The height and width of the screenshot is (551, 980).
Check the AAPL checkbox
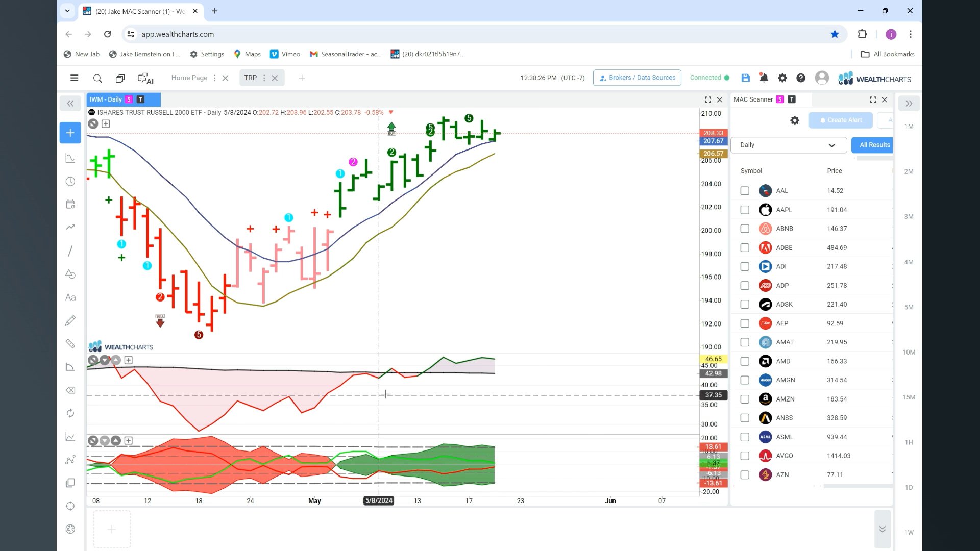[745, 210]
